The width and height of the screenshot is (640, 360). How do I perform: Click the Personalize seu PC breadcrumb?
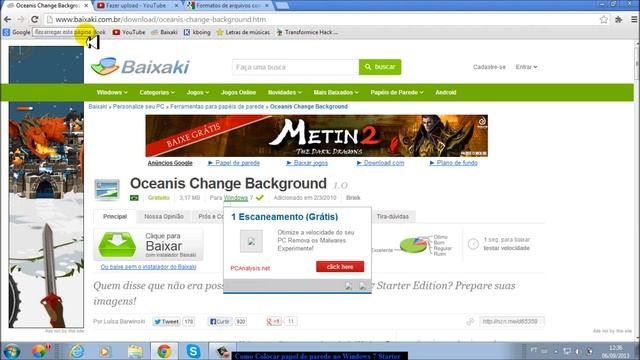[138, 107]
